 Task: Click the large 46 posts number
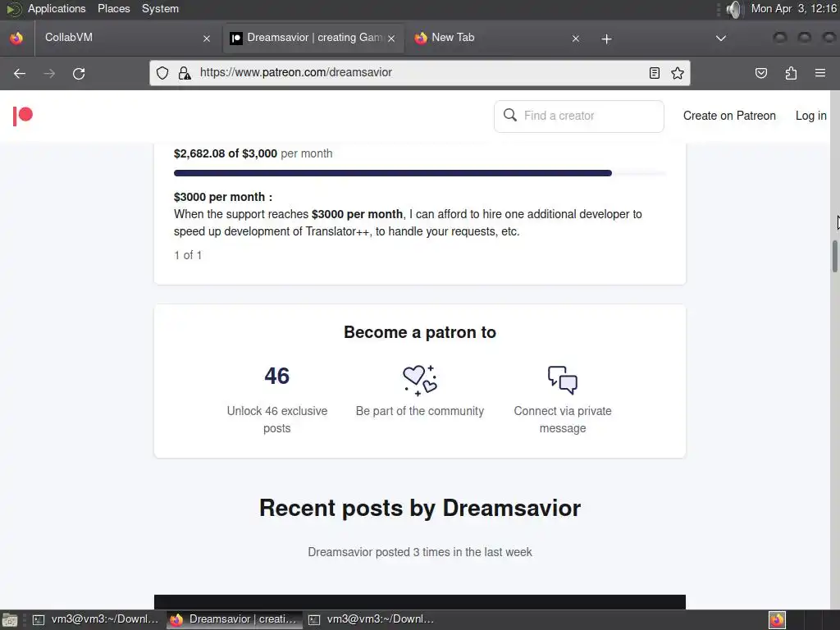(x=277, y=376)
